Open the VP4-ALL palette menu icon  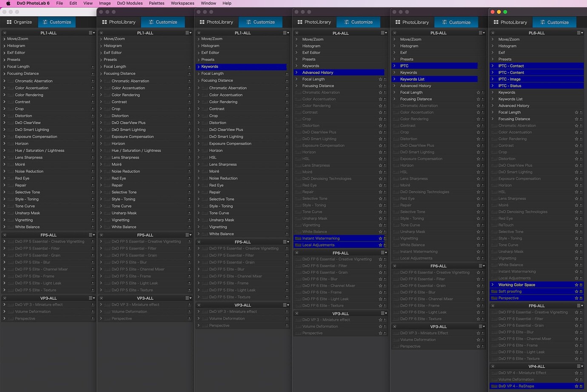(x=580, y=366)
